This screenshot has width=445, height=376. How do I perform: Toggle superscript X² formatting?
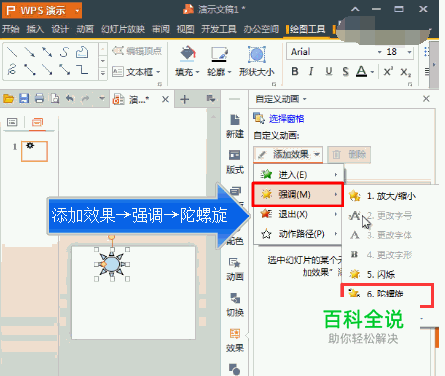tap(388, 71)
